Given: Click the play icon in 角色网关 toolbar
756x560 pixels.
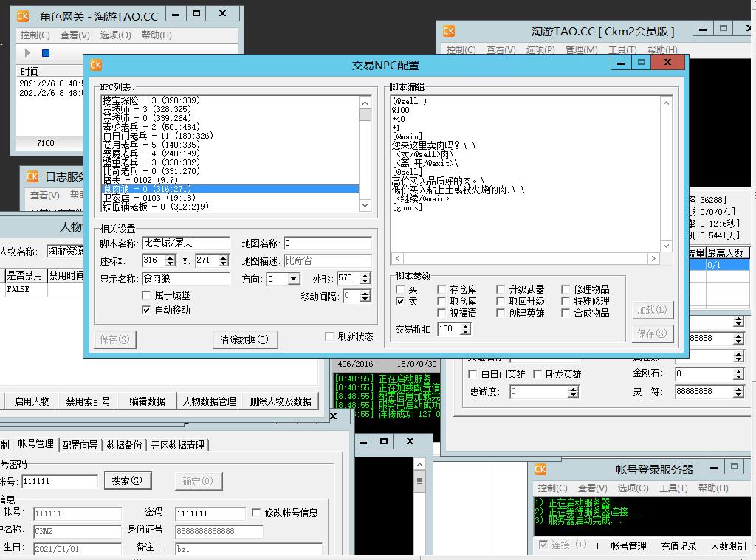Looking at the screenshot, I should (27, 53).
